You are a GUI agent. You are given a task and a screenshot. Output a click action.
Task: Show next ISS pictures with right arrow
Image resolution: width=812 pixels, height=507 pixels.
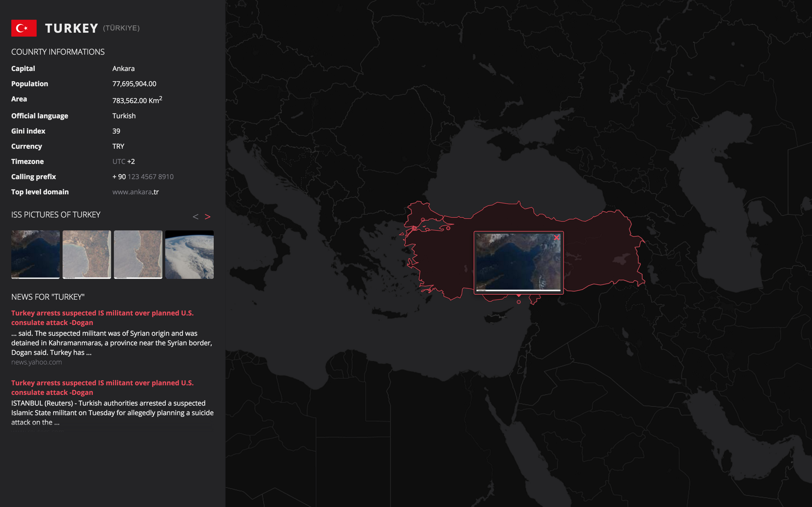click(x=208, y=217)
